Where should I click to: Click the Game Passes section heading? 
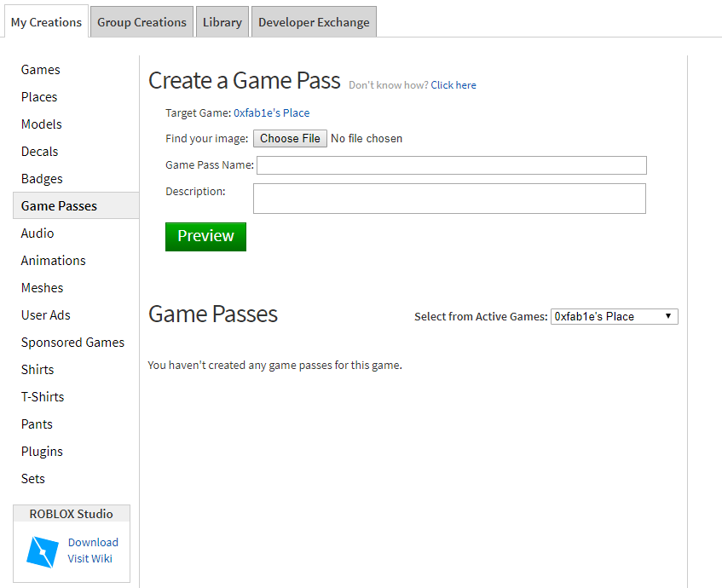(213, 314)
